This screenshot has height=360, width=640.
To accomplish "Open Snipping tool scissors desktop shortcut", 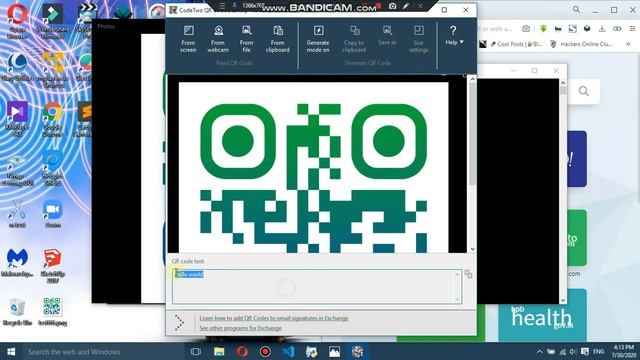I will (x=17, y=213).
